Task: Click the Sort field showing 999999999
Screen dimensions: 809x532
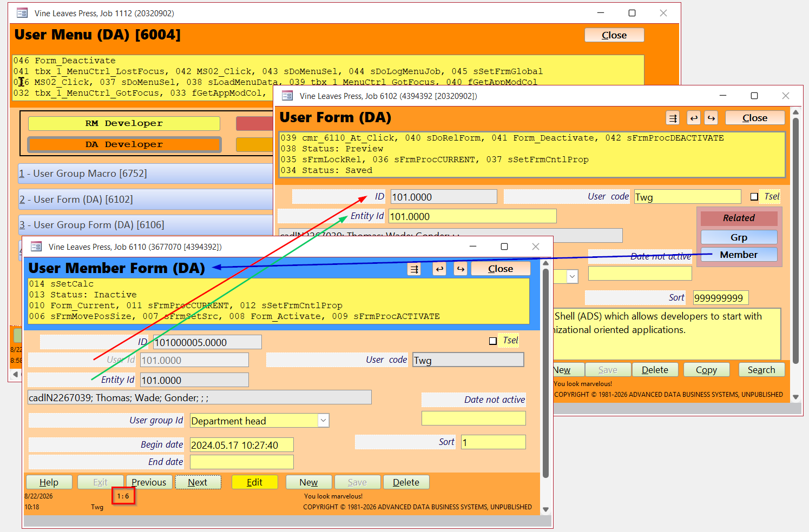Action: (721, 298)
